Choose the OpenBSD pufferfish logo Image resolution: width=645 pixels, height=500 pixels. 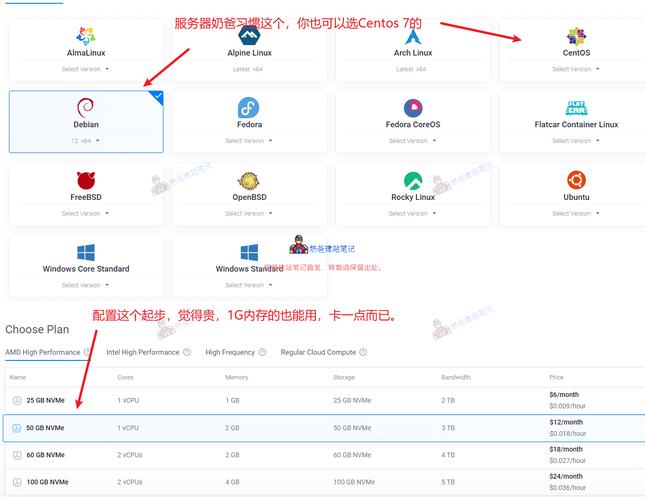248,181
